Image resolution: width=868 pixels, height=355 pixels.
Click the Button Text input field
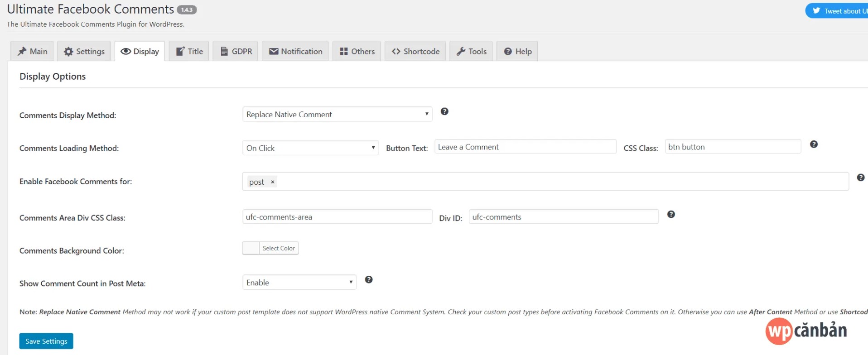coord(525,147)
